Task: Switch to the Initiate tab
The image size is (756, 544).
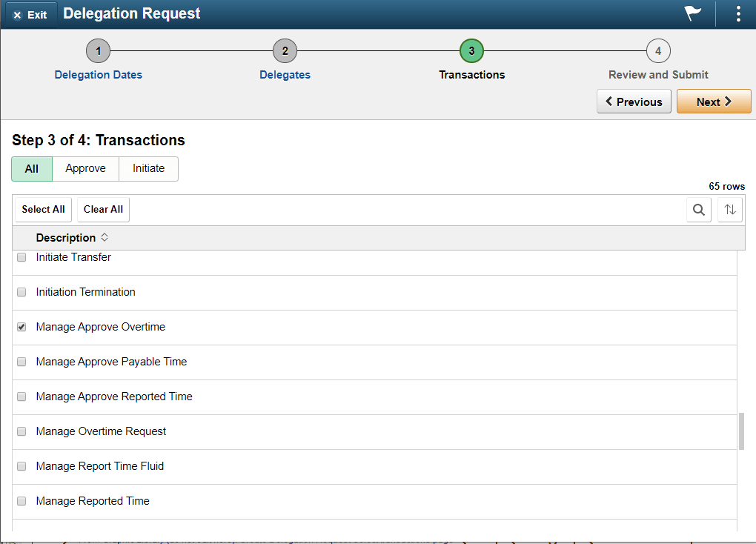Action: [148, 169]
